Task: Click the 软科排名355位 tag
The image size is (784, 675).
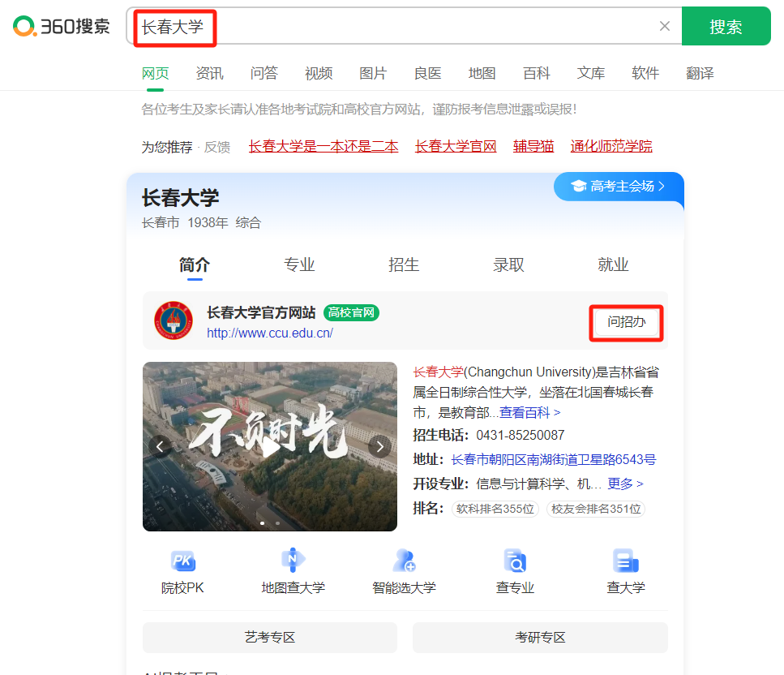Action: pos(495,509)
